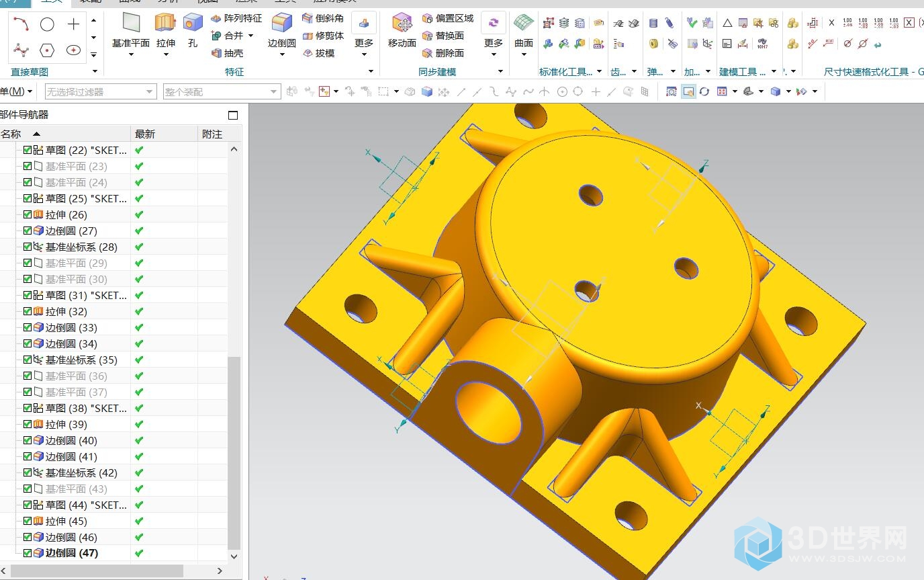
Task: Expand the arrow under 边倒圆
Action: click(281, 55)
